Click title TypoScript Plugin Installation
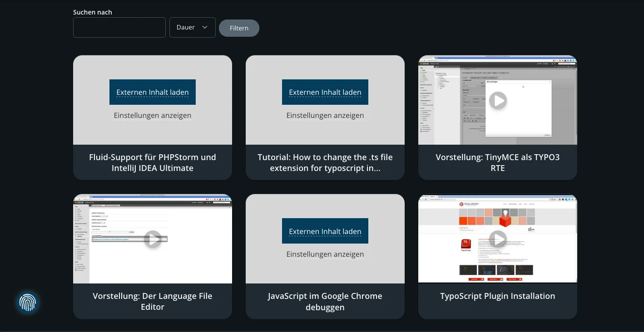 point(498,296)
